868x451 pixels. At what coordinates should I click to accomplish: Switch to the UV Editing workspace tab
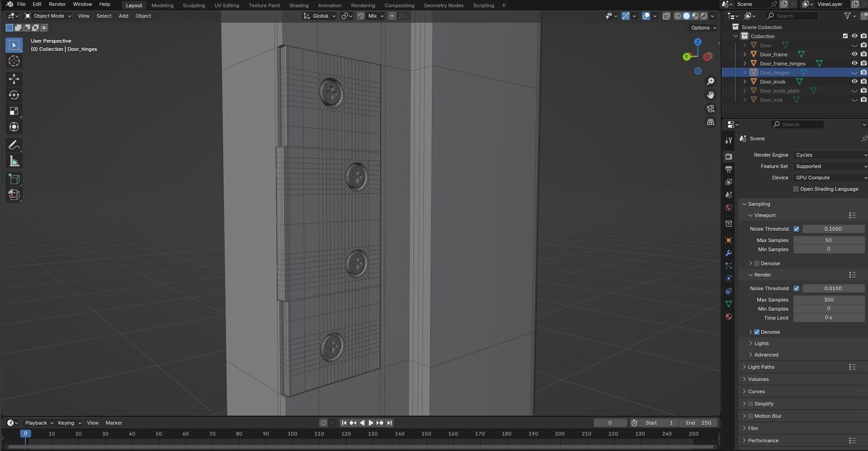coord(227,5)
